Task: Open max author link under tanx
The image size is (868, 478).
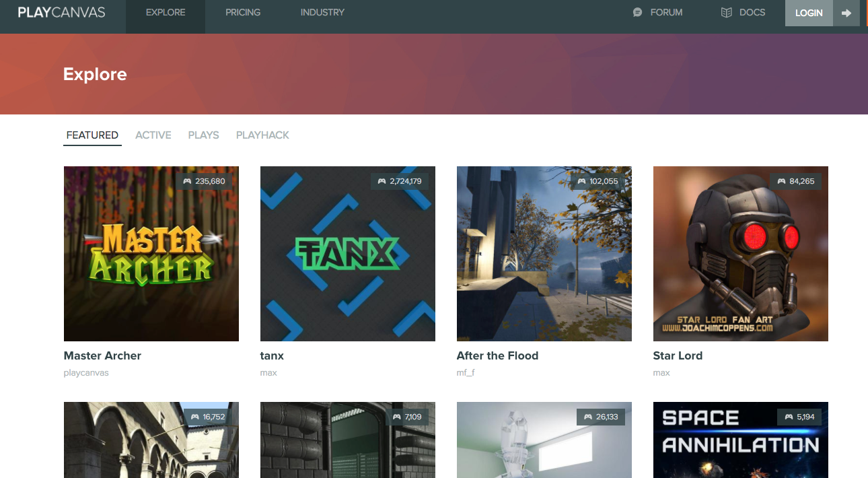Action: 268,372
